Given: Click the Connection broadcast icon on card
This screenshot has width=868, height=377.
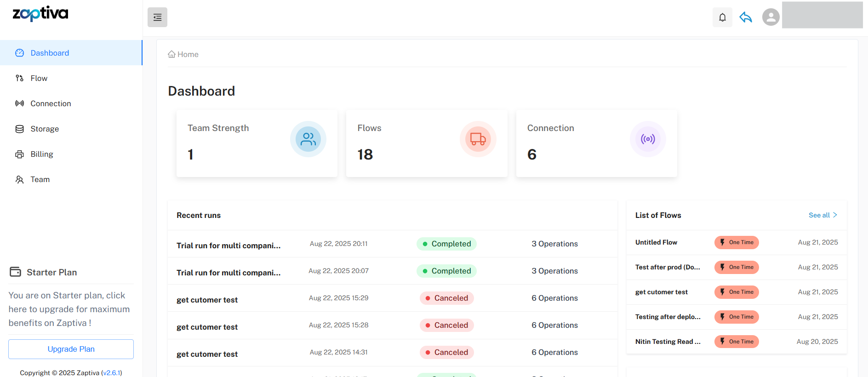Looking at the screenshot, I should coord(647,139).
